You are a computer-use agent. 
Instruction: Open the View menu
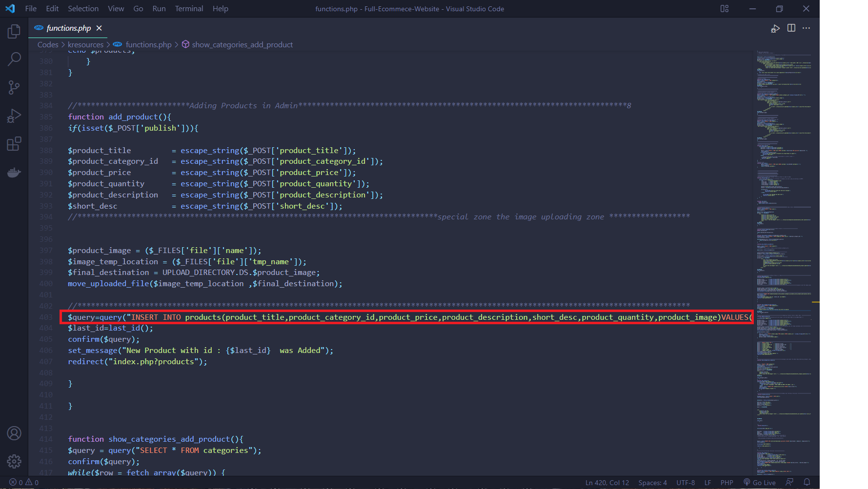pos(116,9)
